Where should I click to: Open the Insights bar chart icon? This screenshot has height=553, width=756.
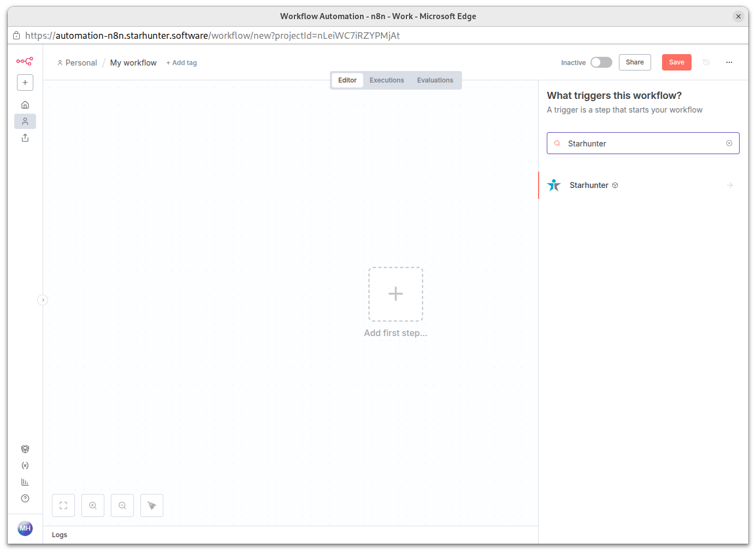tap(25, 482)
